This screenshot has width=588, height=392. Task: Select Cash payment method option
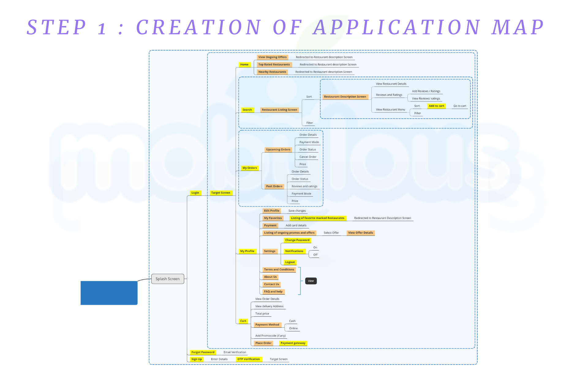pos(292,321)
